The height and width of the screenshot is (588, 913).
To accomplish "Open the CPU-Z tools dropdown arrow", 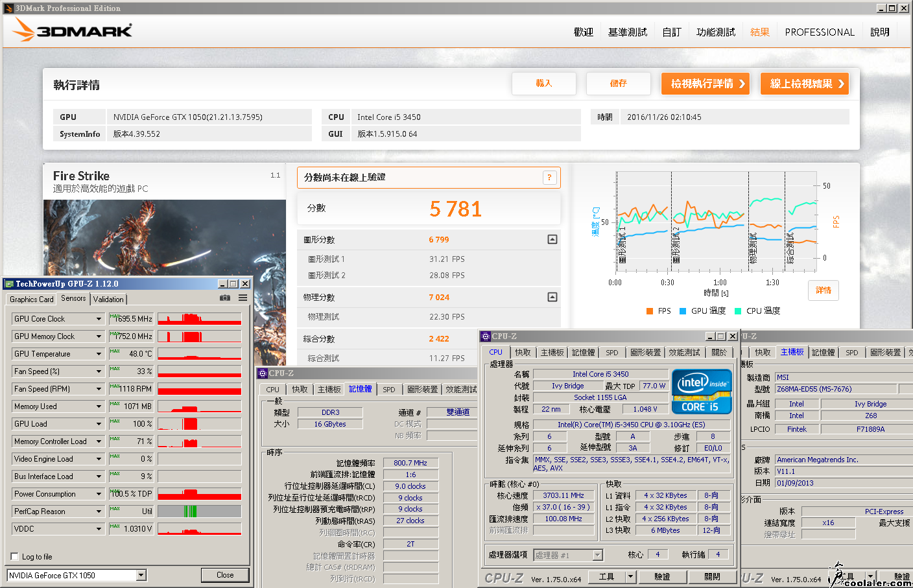I will point(630,576).
